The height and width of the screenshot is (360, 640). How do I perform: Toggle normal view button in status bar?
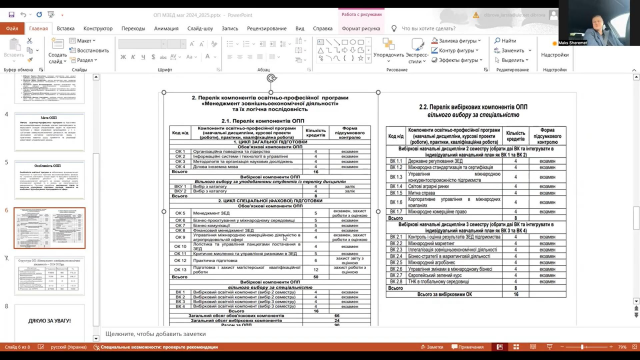click(500, 347)
